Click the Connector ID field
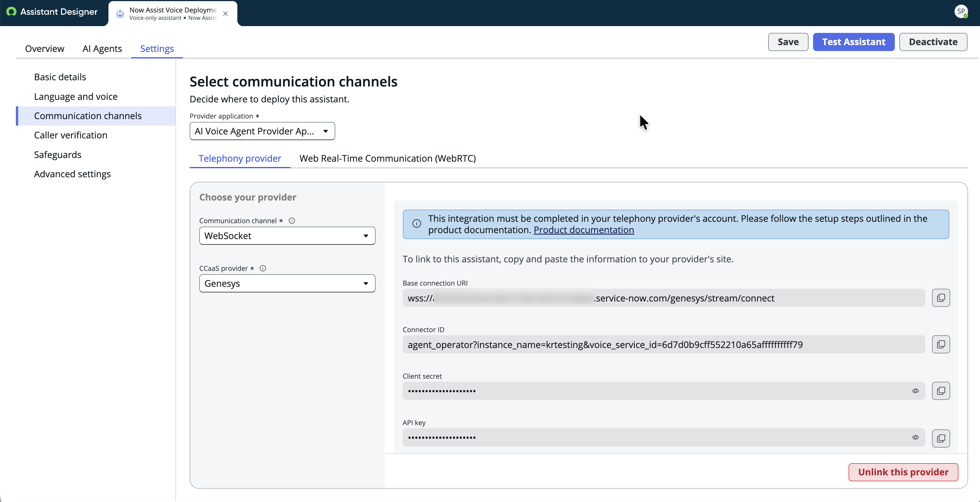 pyautogui.click(x=664, y=344)
